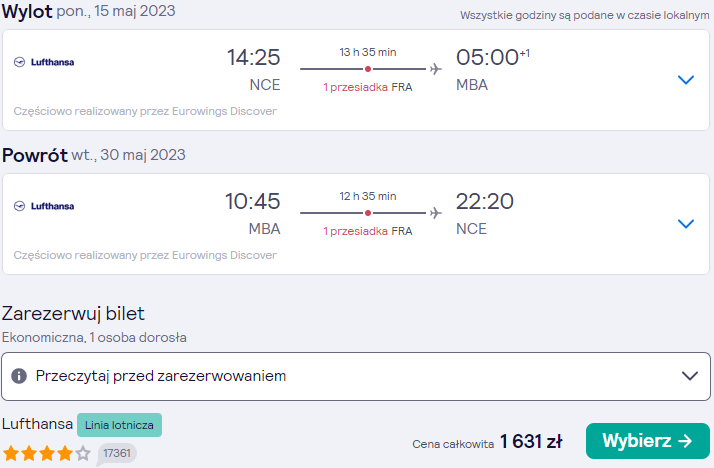The image size is (714, 468).
Task: Expand return flight details chevron
Action: click(x=686, y=224)
